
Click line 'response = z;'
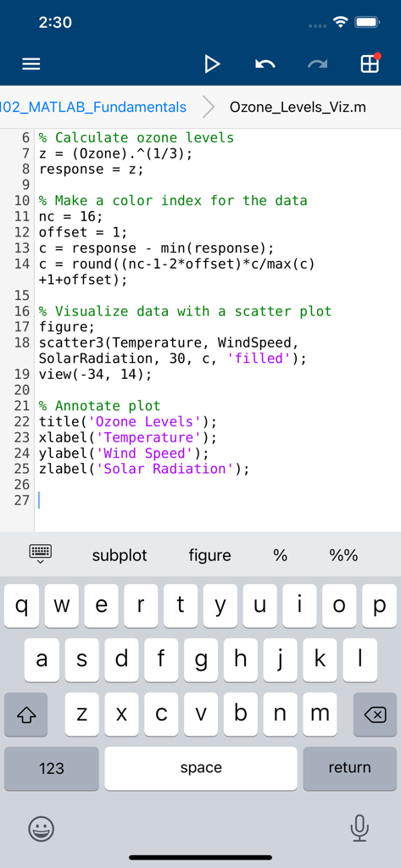[x=92, y=169]
